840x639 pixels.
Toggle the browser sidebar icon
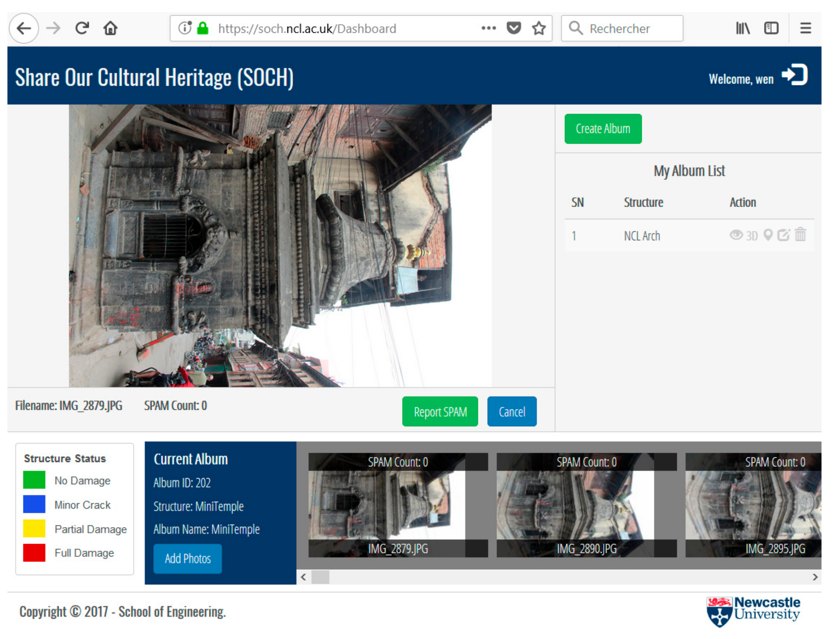(x=771, y=28)
